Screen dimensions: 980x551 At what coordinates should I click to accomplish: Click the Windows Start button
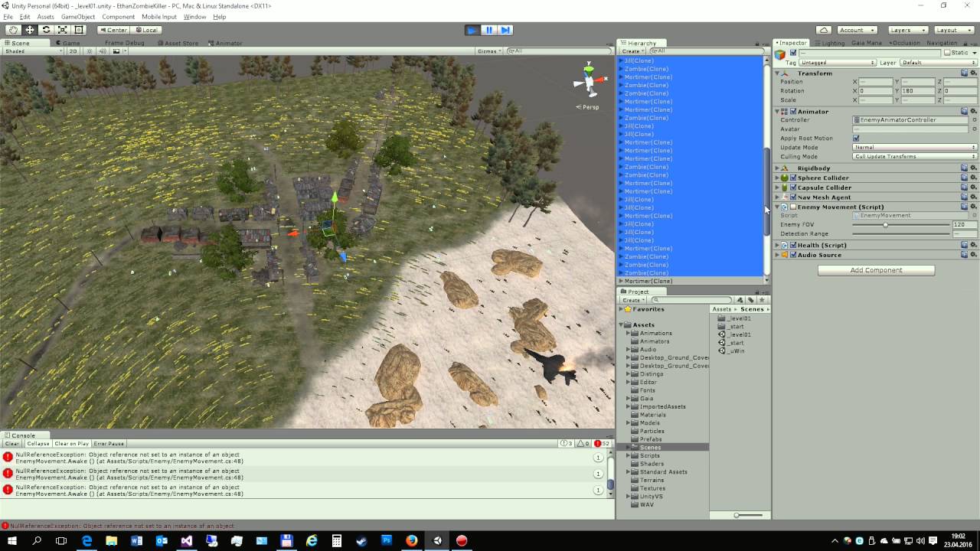point(11,540)
